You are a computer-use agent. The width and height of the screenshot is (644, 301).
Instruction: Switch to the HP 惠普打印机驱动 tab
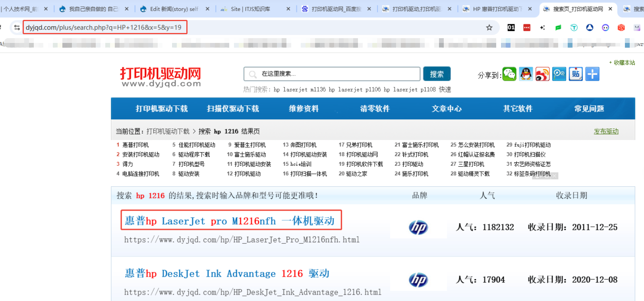click(497, 9)
